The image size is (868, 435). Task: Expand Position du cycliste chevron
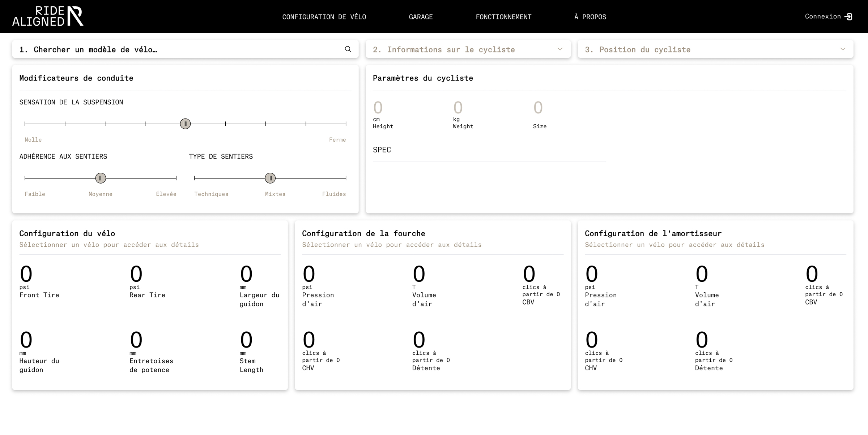click(843, 49)
